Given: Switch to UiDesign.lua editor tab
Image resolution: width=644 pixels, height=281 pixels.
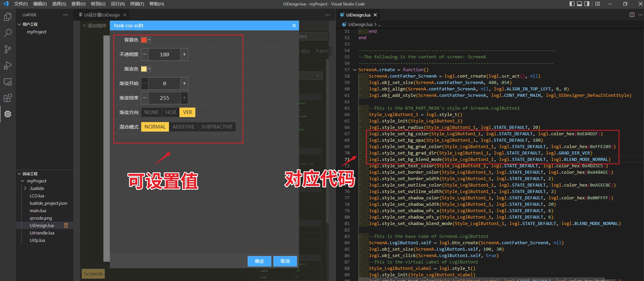Looking at the screenshot, I should (358, 15).
